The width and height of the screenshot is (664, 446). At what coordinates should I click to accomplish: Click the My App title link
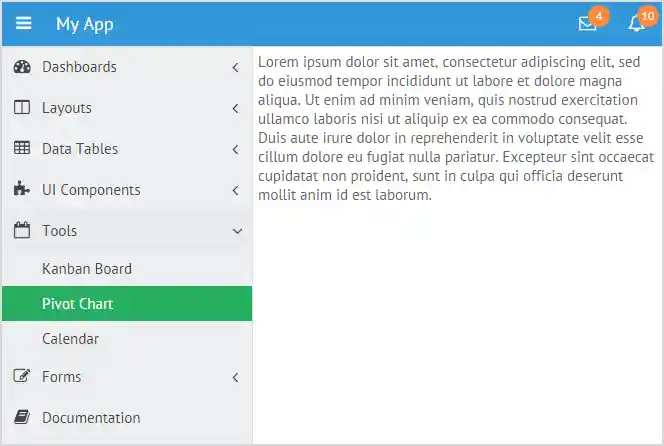tap(85, 24)
